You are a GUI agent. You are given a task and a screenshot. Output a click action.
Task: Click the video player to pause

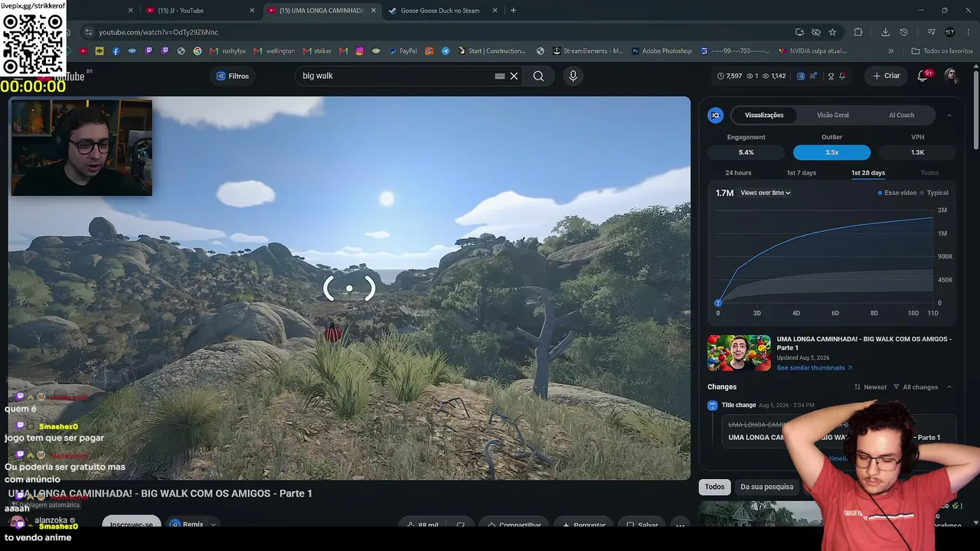[x=349, y=288]
